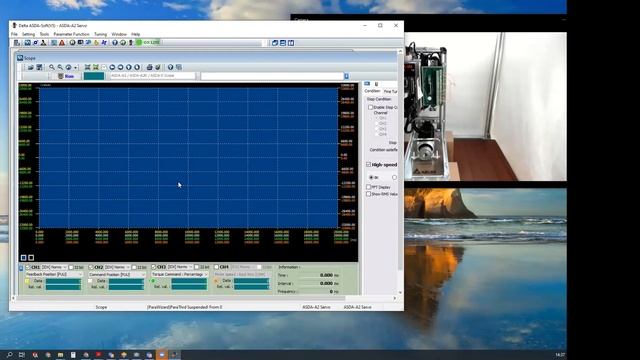This screenshot has width=640, height=360.
Task: Click the tile horizontally windows icon
Action: pos(283,43)
